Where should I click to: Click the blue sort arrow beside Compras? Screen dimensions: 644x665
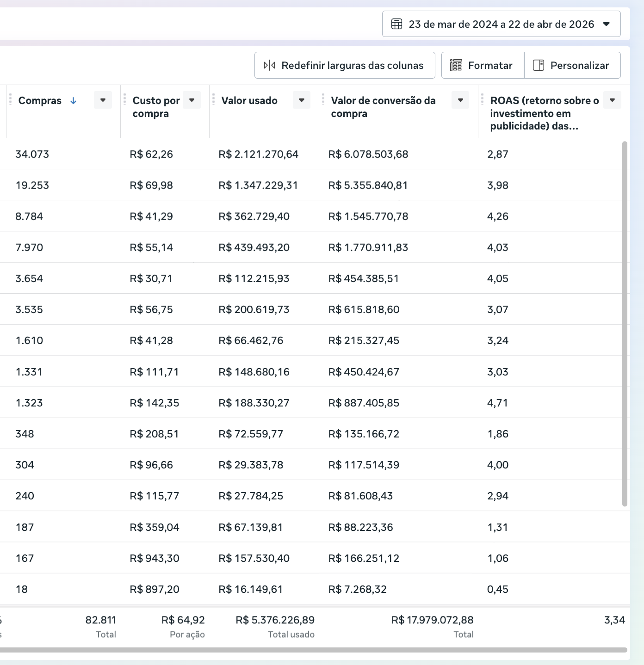[73, 101]
